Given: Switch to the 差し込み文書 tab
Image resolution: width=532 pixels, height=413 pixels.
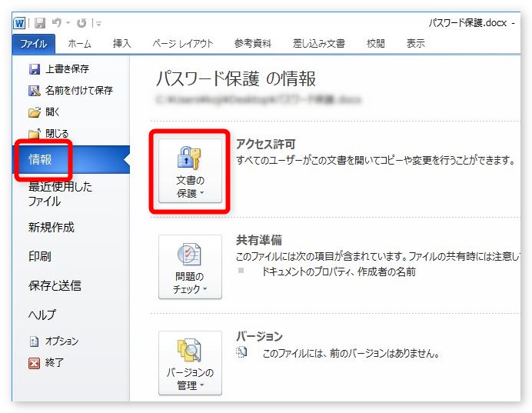Looking at the screenshot, I should coord(319,43).
